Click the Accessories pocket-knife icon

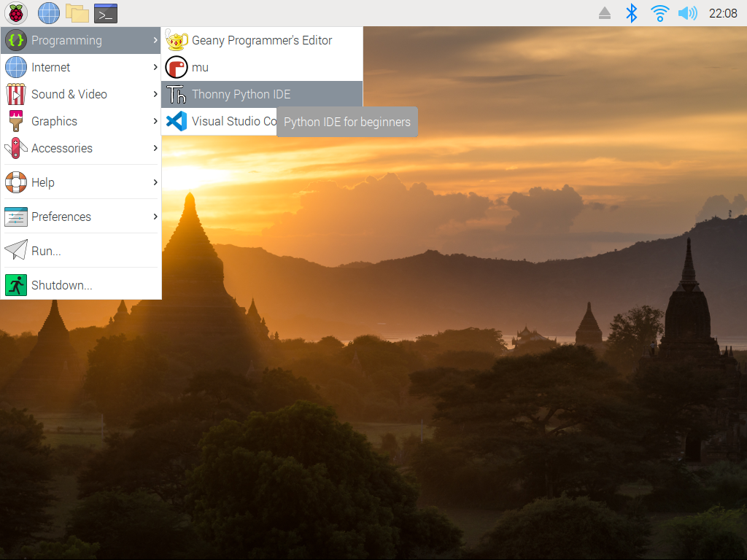(x=16, y=148)
